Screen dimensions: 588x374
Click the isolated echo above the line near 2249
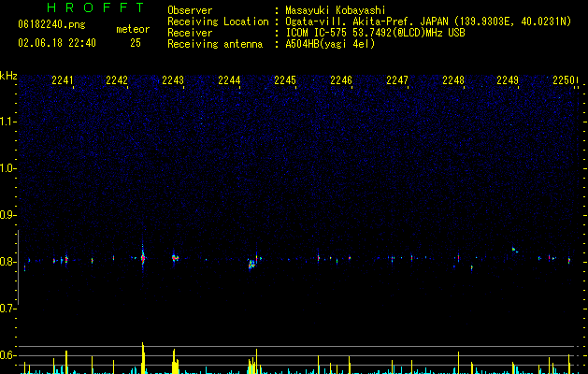pyautogui.click(x=514, y=250)
